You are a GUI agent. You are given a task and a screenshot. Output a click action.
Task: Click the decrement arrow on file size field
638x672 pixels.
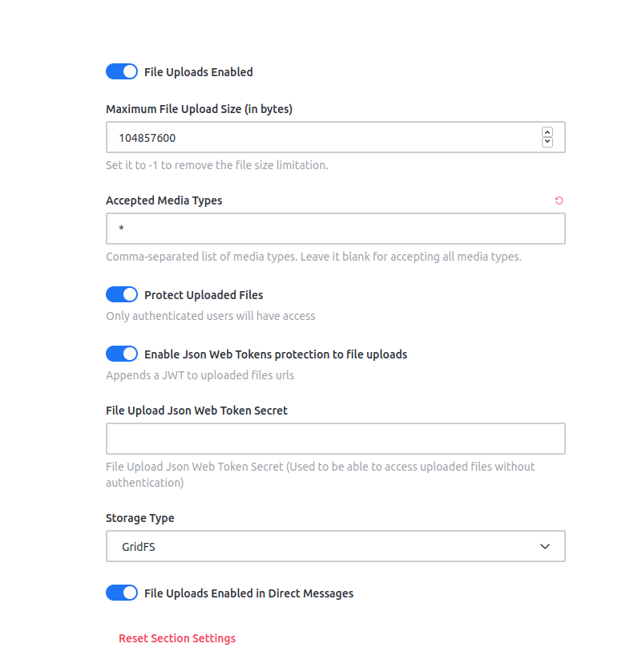pos(547,142)
